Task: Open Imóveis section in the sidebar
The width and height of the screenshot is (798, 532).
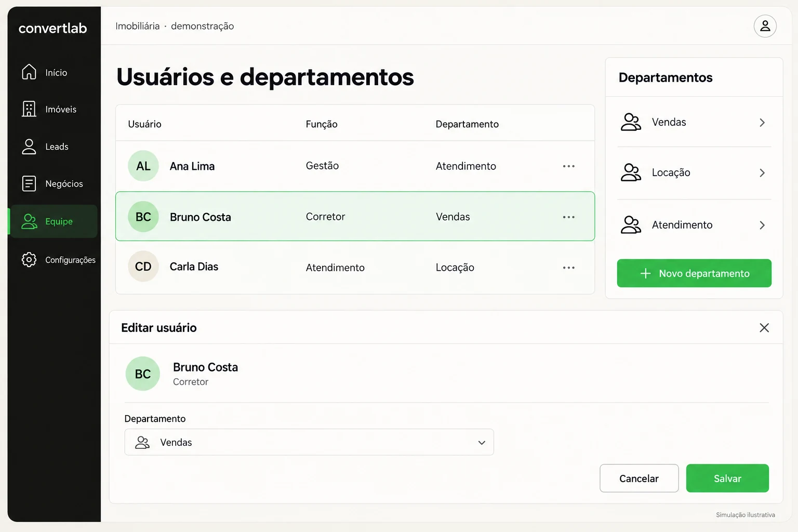Action: pos(55,109)
